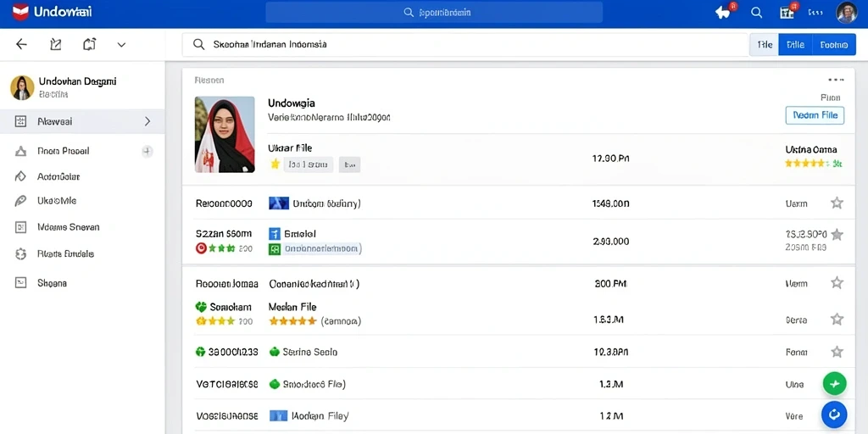Open the search magnifier in top bar
Screen dimensions: 868x434
(757, 13)
